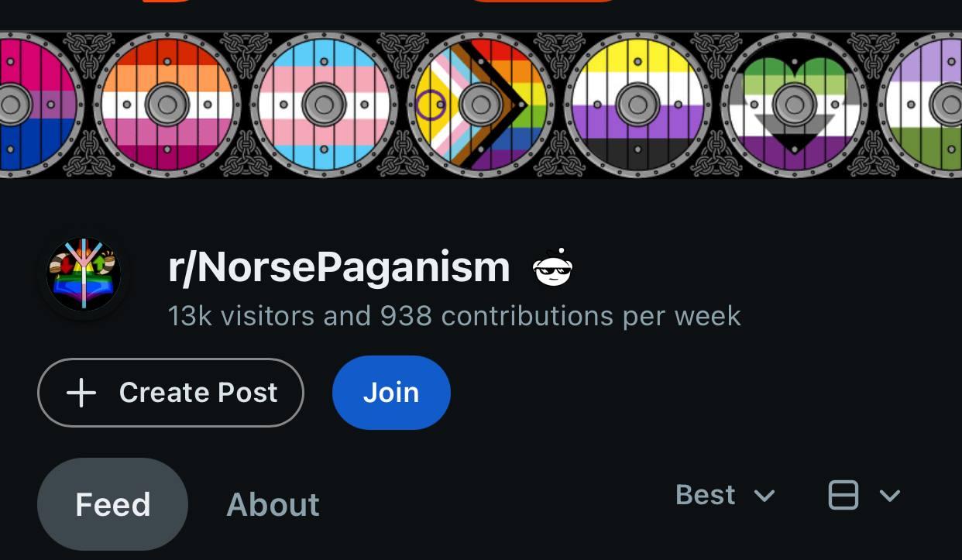Click the Create Post button
Viewport: 962px width, 560px height.
click(x=170, y=393)
